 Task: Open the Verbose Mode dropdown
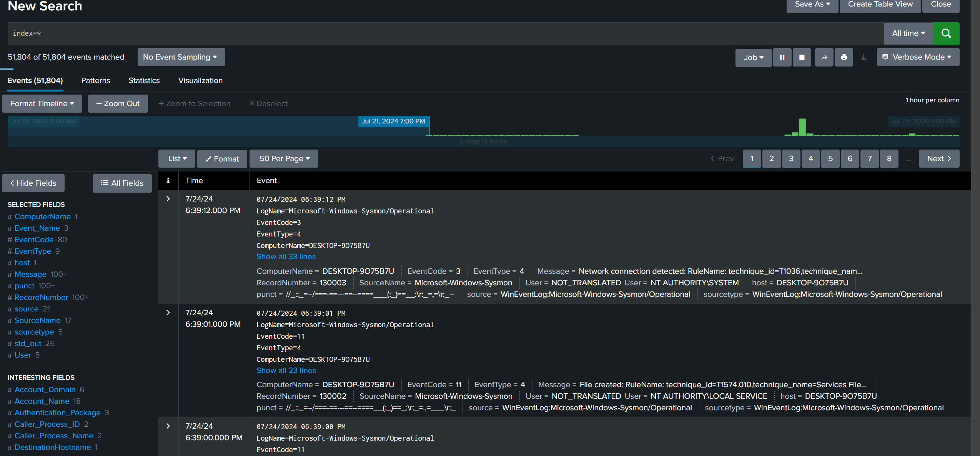[x=918, y=57]
